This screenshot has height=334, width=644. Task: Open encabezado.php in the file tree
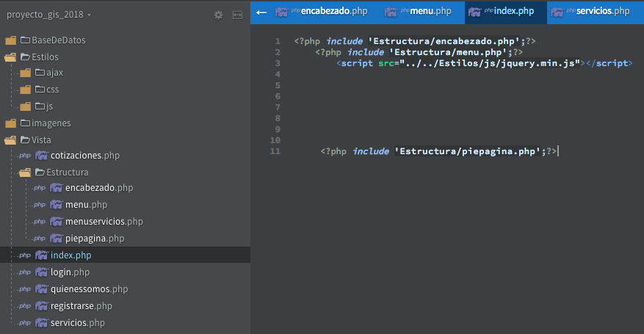pyautogui.click(x=99, y=188)
